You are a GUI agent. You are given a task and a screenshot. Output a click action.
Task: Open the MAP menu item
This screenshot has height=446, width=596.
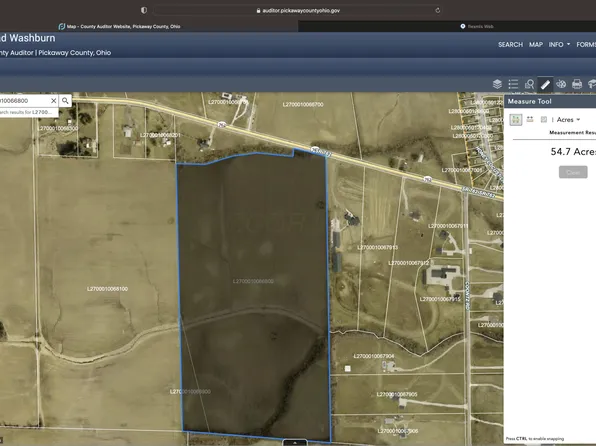pos(536,44)
